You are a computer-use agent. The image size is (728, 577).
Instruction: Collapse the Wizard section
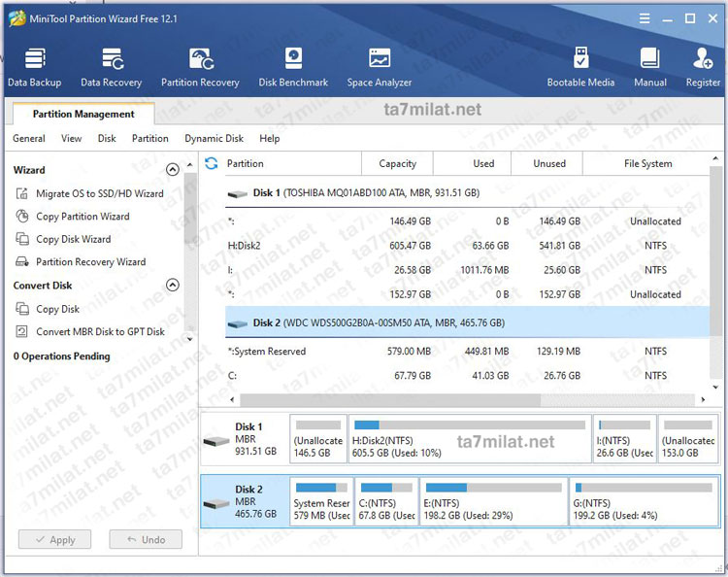tap(173, 170)
